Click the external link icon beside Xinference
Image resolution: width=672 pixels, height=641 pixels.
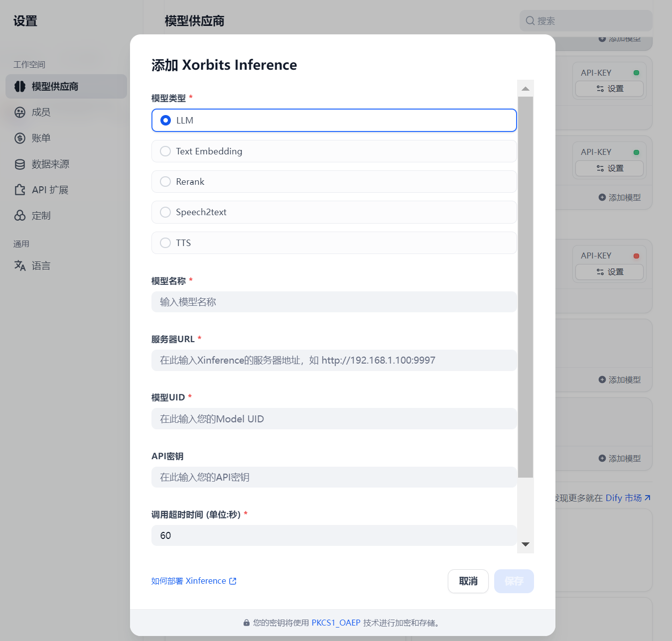pyautogui.click(x=233, y=581)
